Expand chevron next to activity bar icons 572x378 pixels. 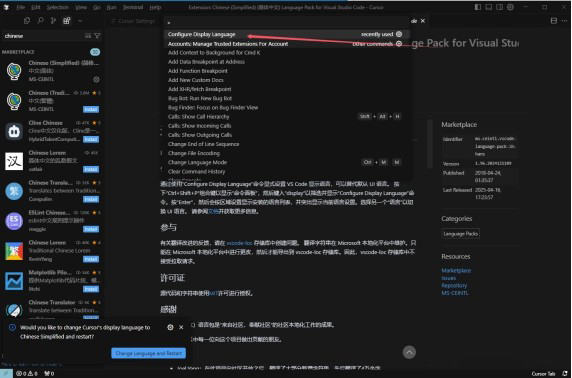pyautogui.click(x=80, y=21)
